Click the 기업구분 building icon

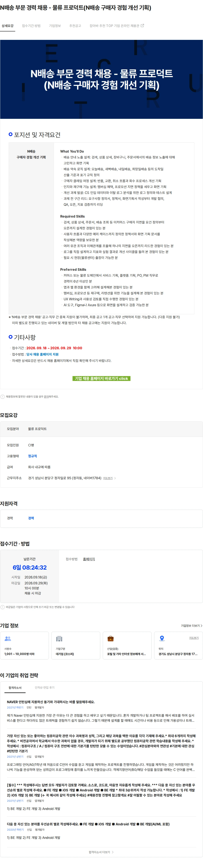[59, 639]
